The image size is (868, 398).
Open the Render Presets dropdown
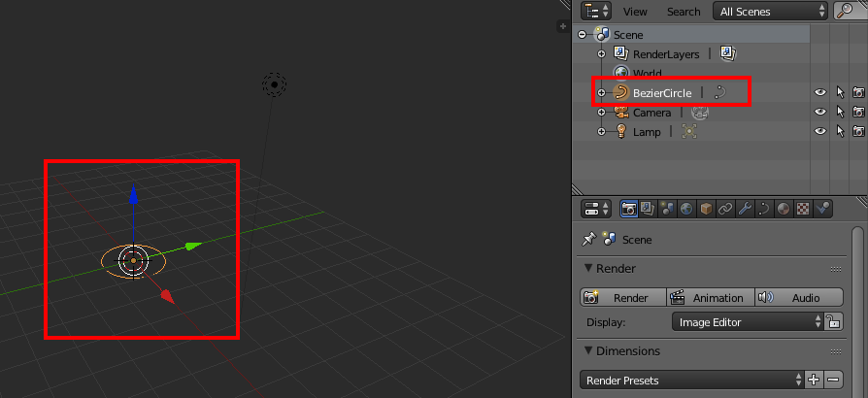pyautogui.click(x=692, y=380)
